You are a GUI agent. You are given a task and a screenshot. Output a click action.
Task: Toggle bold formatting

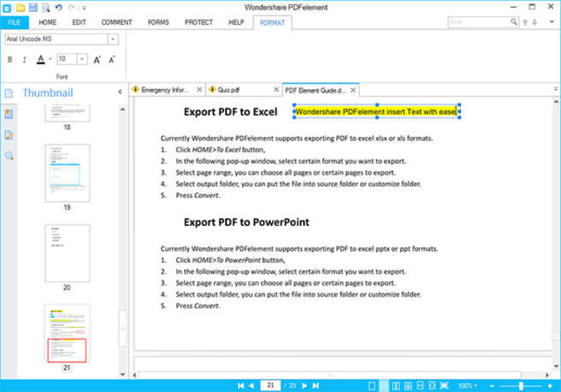[x=10, y=59]
